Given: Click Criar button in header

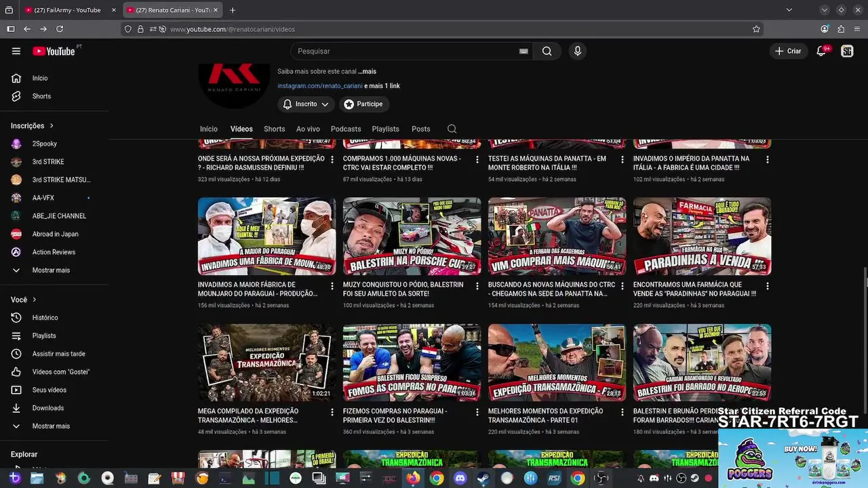Looking at the screenshot, I should 788,51.
